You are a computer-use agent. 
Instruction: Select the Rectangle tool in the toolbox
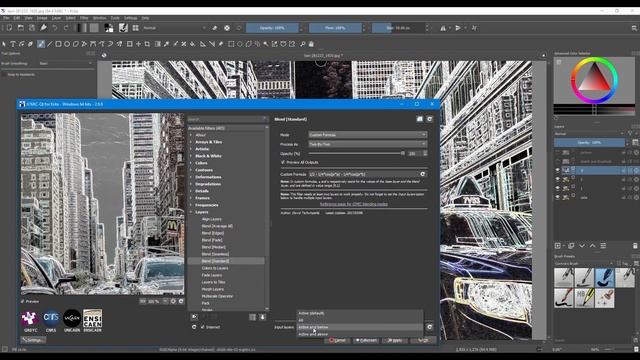[x=58, y=44]
